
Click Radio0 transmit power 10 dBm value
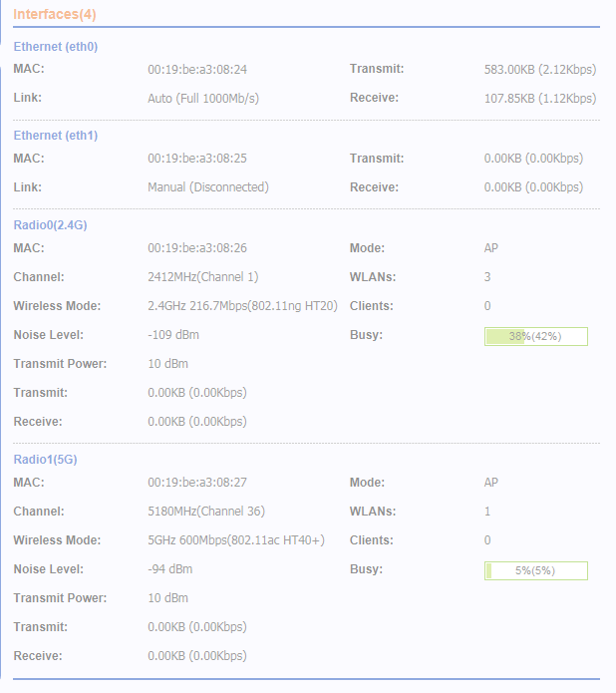[167, 364]
